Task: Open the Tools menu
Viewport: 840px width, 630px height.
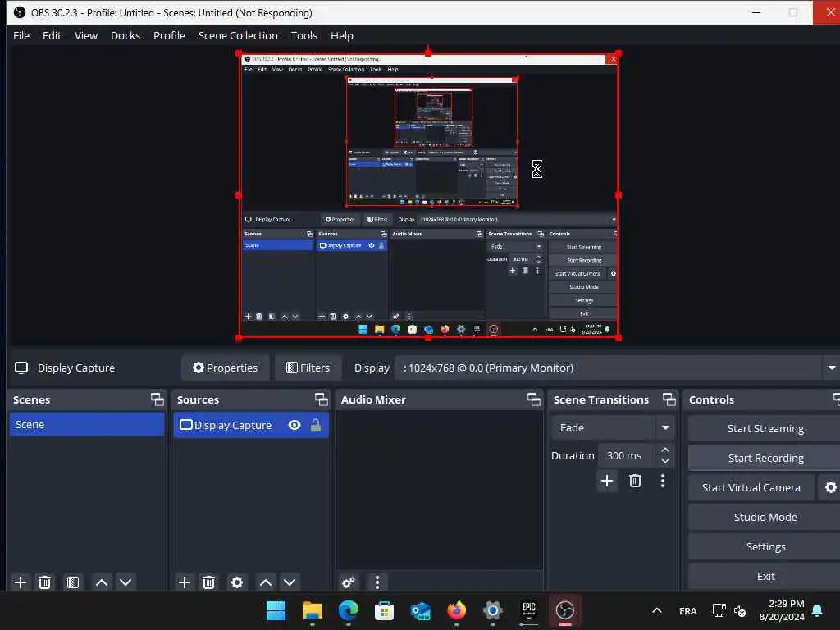Action: pyautogui.click(x=304, y=35)
